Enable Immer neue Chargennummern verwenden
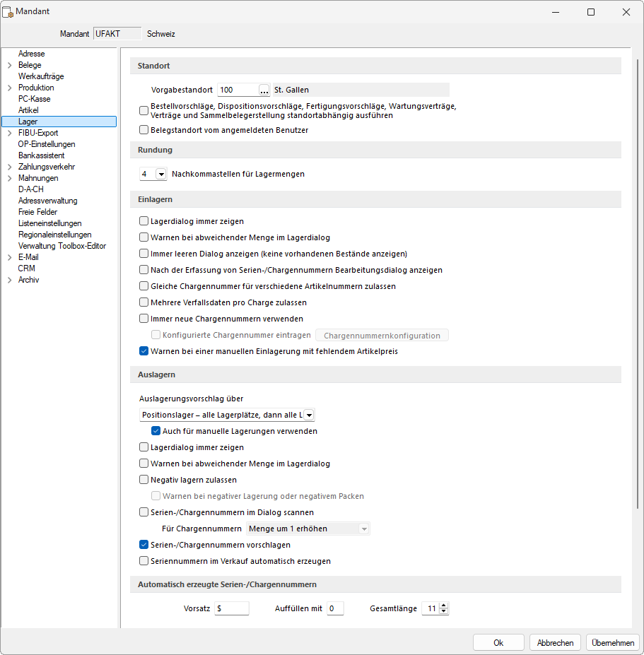The image size is (644, 655). tap(144, 319)
